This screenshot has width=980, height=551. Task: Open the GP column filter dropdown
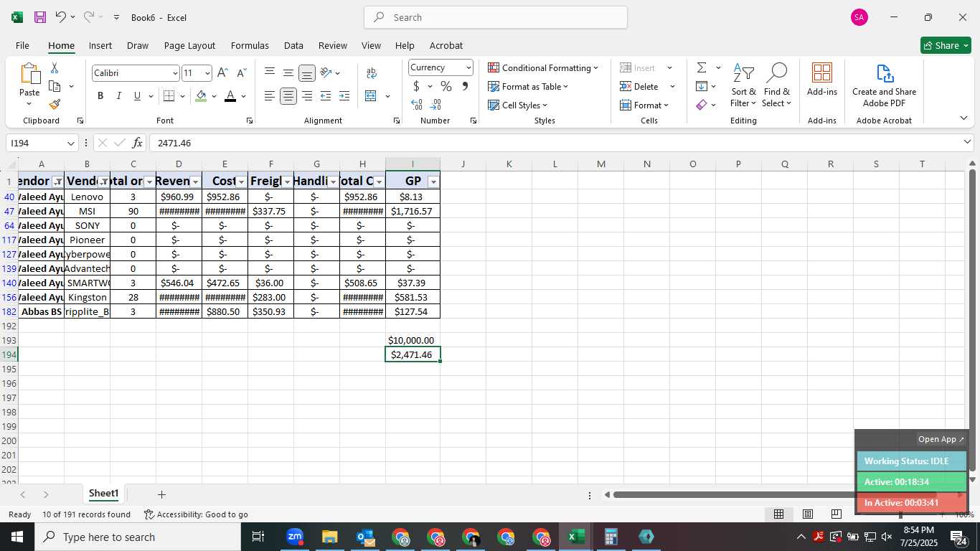tap(433, 182)
